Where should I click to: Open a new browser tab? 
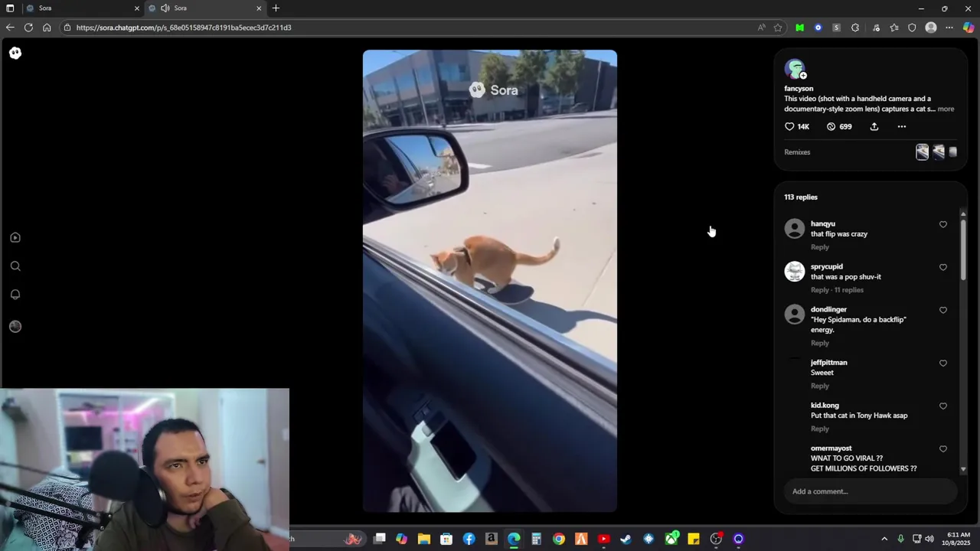point(276,8)
